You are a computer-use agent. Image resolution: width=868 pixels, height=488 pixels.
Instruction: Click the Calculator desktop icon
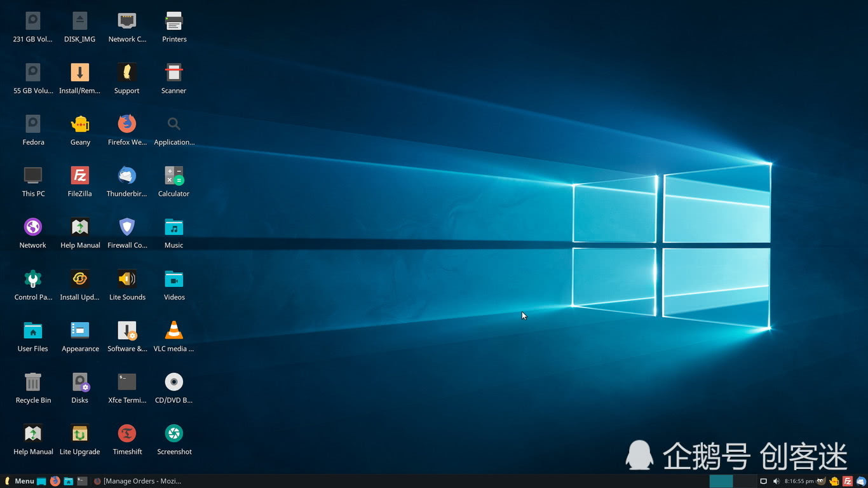(x=173, y=176)
